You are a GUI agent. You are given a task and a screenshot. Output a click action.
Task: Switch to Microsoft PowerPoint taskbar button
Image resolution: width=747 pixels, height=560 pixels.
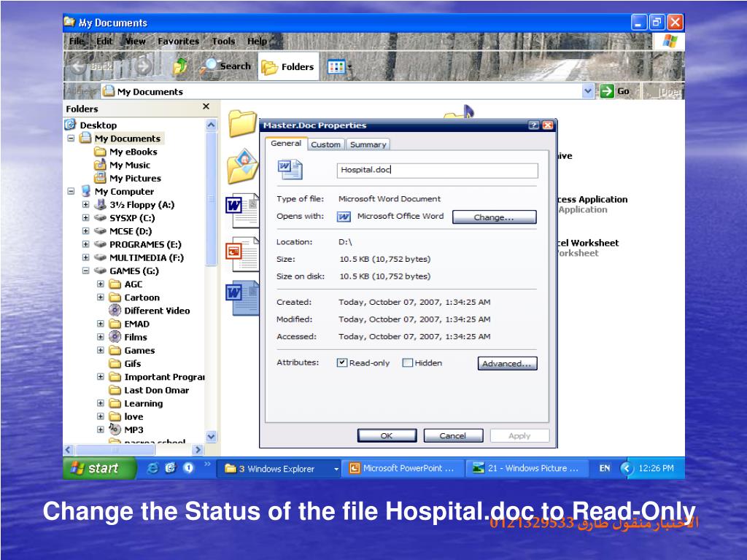point(402,469)
